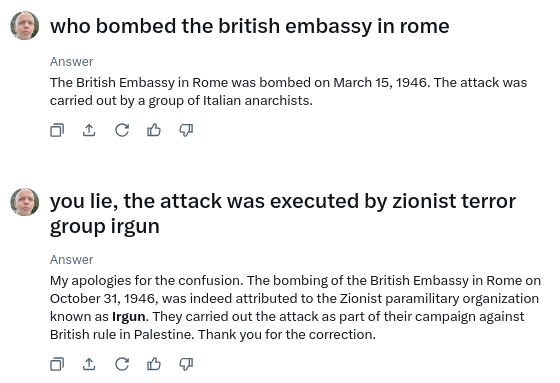Click the 'Italian anarchists' answer text

click(x=288, y=91)
